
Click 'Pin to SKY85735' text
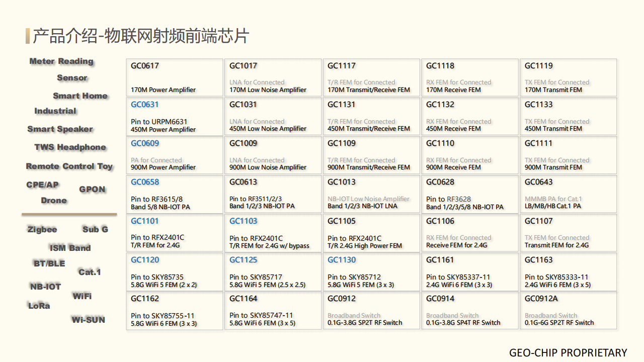(x=157, y=277)
